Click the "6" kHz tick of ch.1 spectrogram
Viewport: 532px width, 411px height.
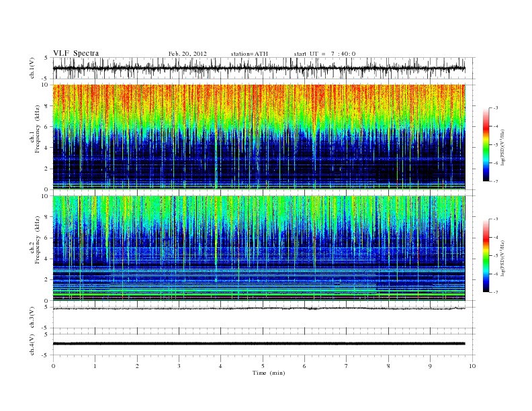[x=47, y=126]
